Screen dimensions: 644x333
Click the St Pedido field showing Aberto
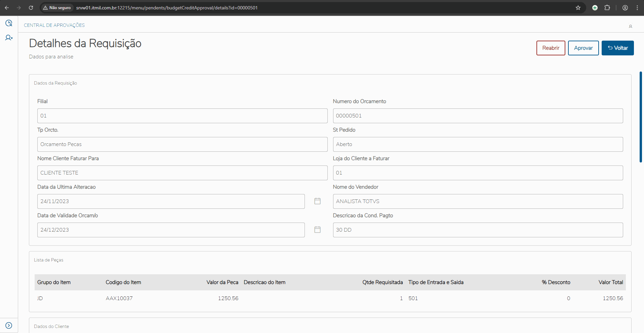click(x=478, y=144)
